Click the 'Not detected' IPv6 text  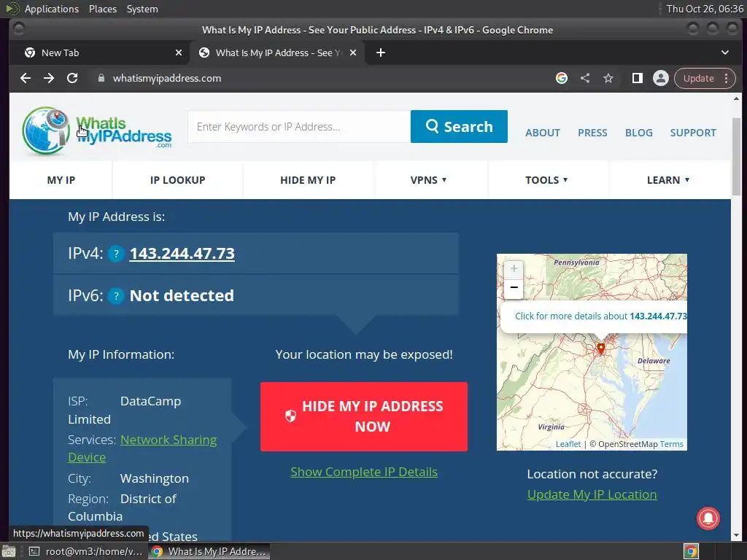(182, 296)
